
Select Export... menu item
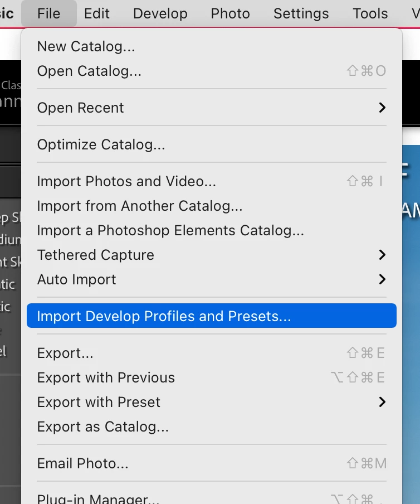pyautogui.click(x=65, y=353)
